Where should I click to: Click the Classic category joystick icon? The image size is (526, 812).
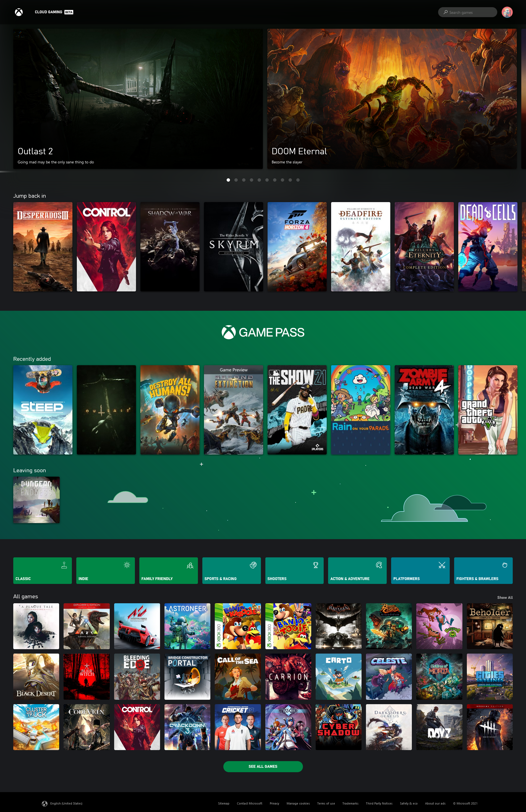coord(64,565)
